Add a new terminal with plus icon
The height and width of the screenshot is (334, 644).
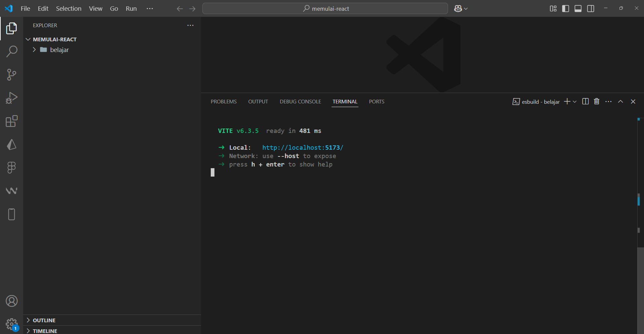pyautogui.click(x=567, y=101)
